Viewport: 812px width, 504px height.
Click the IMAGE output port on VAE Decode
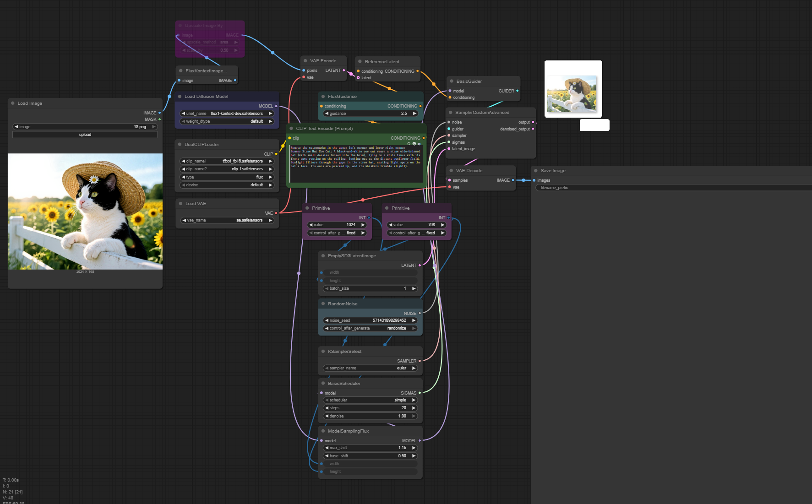[x=512, y=180]
